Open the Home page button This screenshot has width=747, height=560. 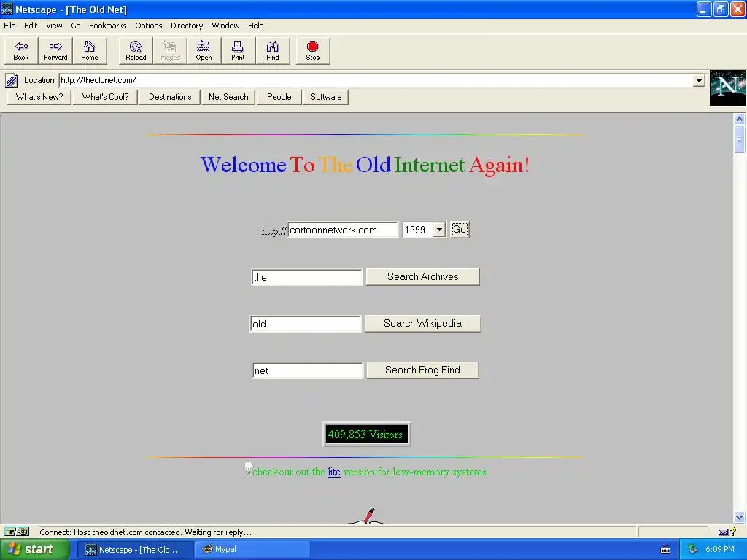click(90, 50)
